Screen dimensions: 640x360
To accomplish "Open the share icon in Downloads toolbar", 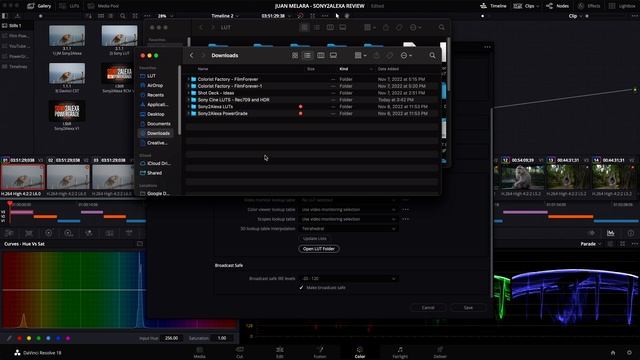I will pos(376,56).
